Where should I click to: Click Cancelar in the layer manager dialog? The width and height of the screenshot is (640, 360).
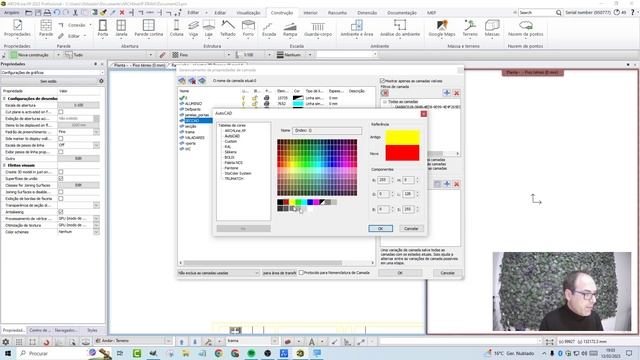point(447,273)
